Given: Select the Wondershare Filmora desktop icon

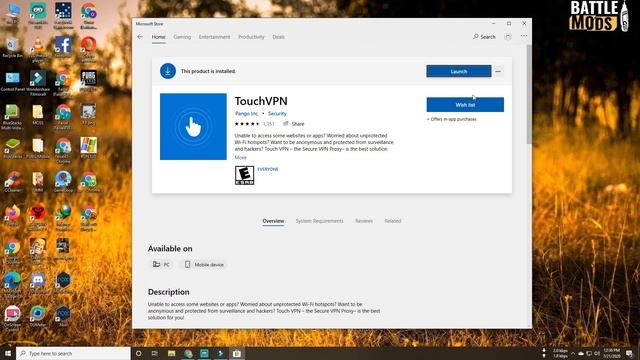Looking at the screenshot, I should (38, 82).
